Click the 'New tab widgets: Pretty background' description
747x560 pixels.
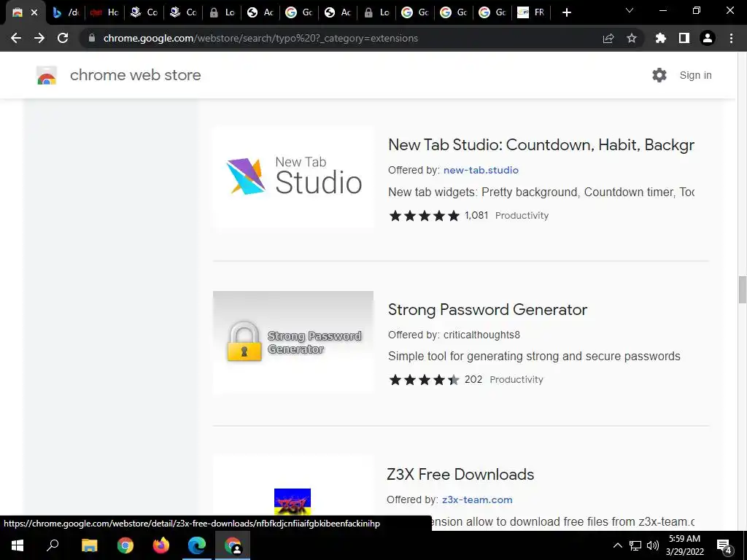point(541,192)
